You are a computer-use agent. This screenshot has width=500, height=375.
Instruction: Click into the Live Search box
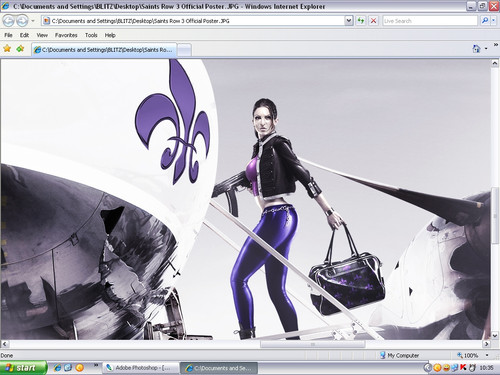(x=430, y=21)
